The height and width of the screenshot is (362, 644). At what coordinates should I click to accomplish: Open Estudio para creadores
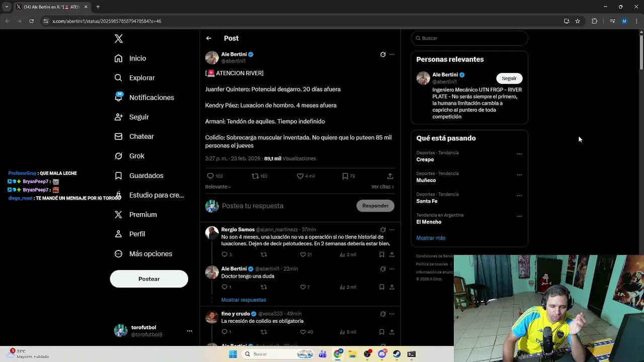[x=149, y=195]
